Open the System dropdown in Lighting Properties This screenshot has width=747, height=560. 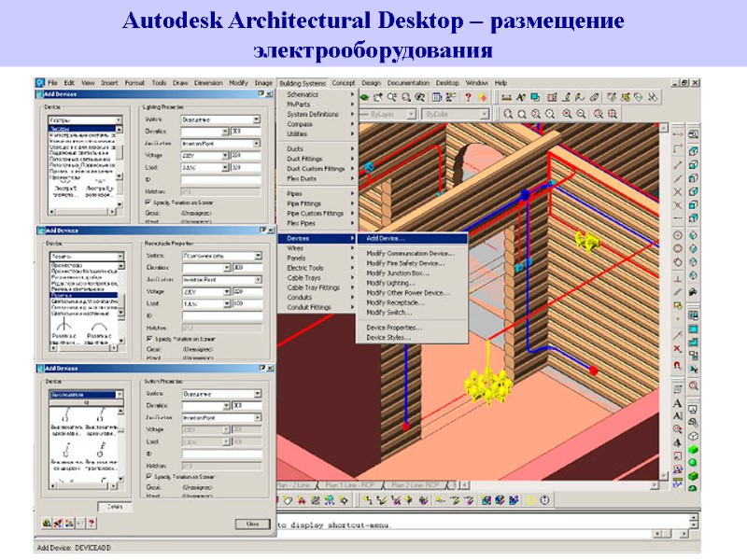256,119
